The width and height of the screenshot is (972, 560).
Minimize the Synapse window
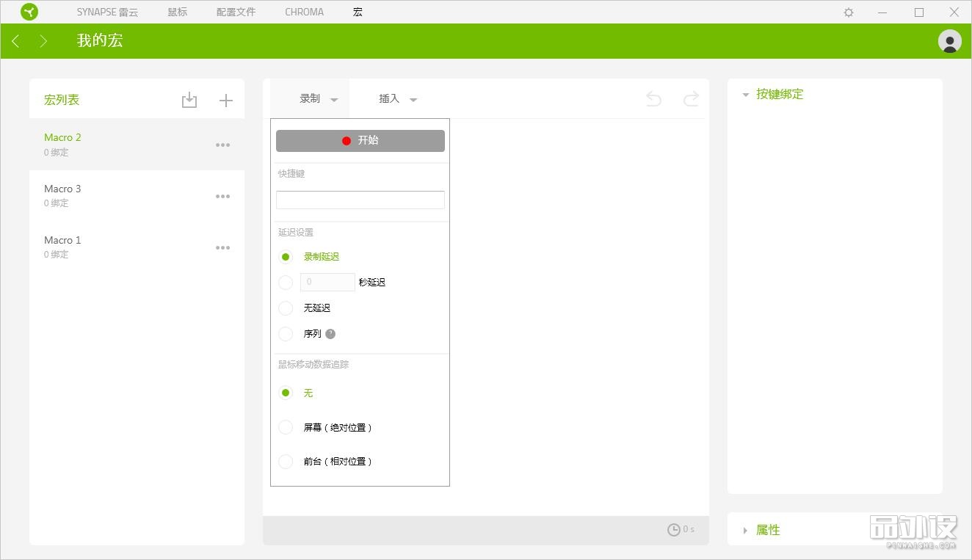[882, 12]
